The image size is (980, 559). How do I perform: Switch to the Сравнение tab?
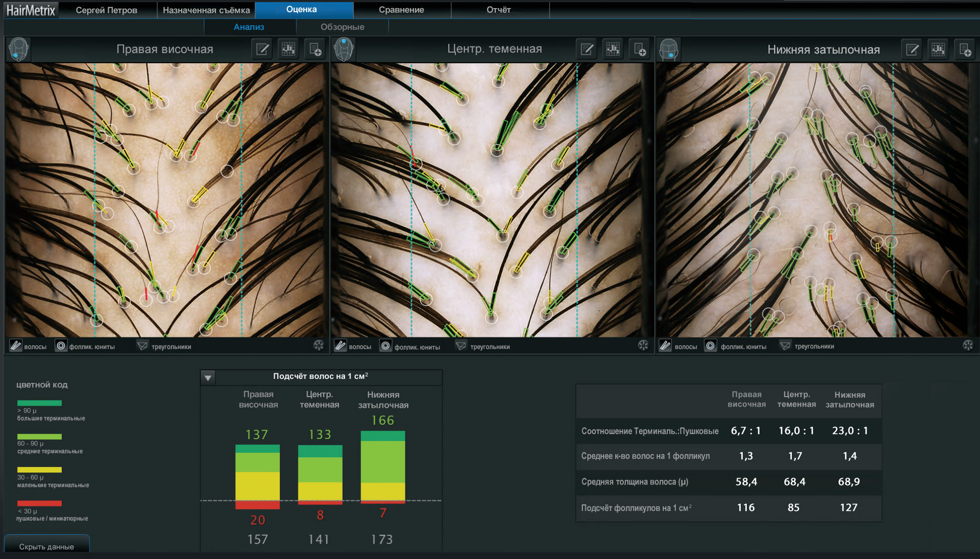(401, 10)
